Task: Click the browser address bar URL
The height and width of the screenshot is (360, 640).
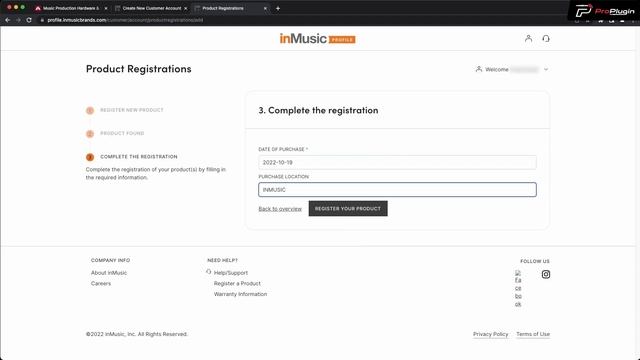Action: click(x=125, y=20)
